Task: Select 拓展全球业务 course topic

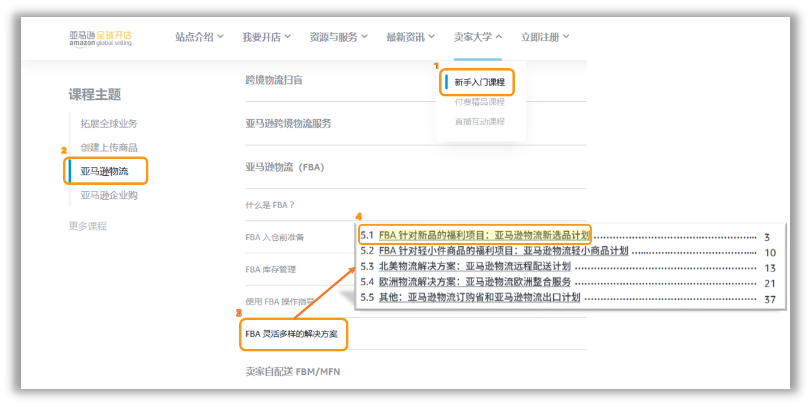Action: (109, 124)
